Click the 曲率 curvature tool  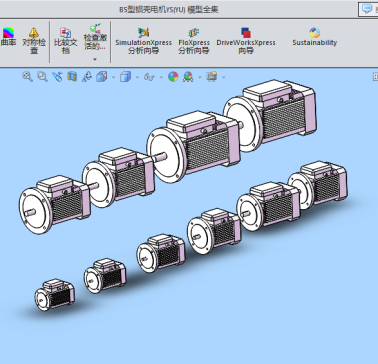tap(8, 37)
